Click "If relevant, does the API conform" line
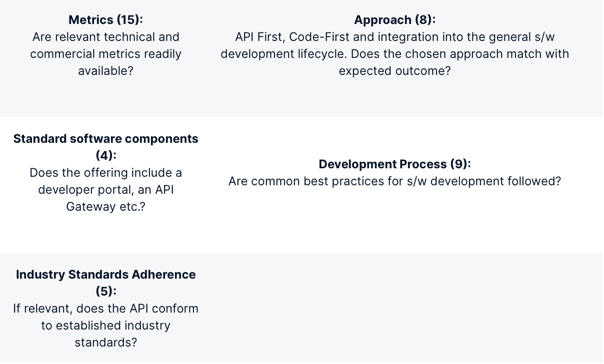The height and width of the screenshot is (364, 604). 105,309
